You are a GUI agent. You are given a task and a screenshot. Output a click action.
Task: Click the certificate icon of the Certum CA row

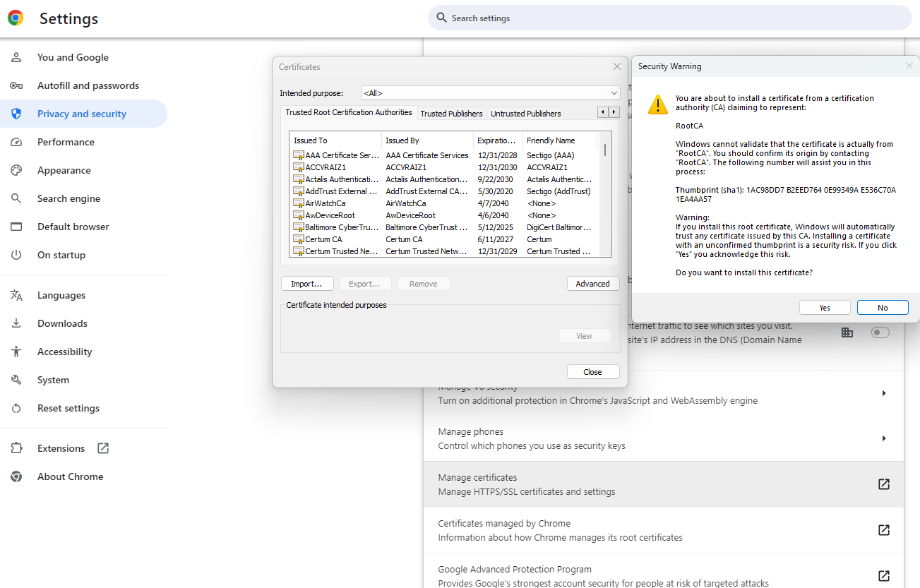[299, 239]
